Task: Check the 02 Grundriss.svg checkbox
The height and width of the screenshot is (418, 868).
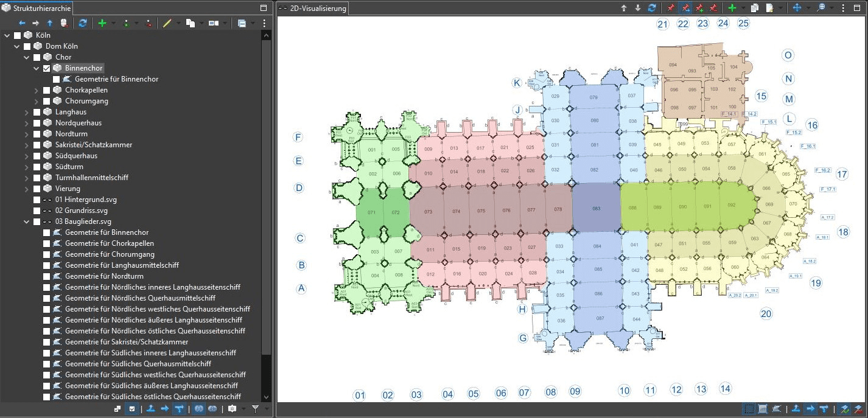Action: [37, 211]
